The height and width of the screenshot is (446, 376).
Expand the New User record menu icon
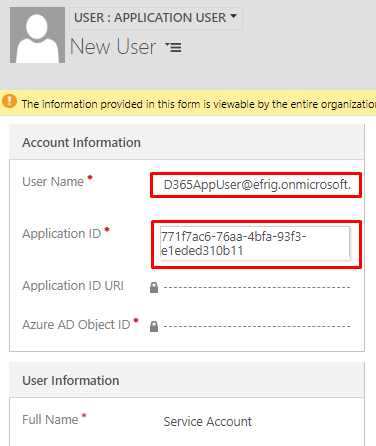173,47
